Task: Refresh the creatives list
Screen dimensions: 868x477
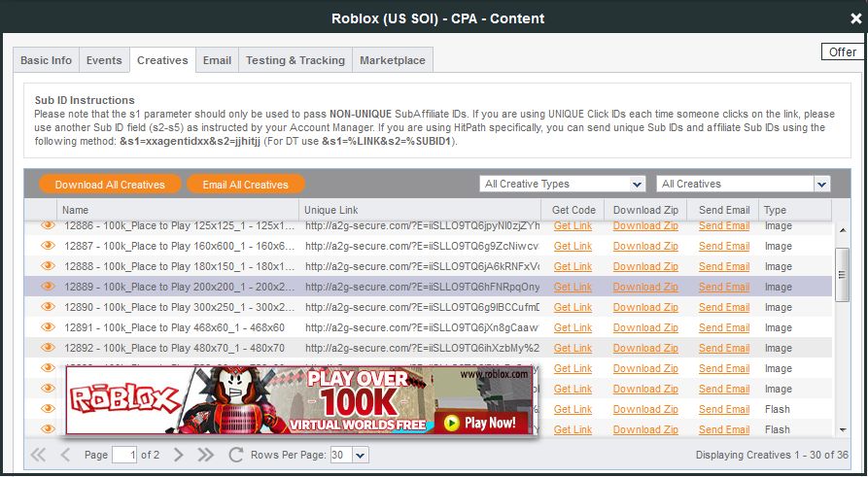Action: (x=235, y=455)
